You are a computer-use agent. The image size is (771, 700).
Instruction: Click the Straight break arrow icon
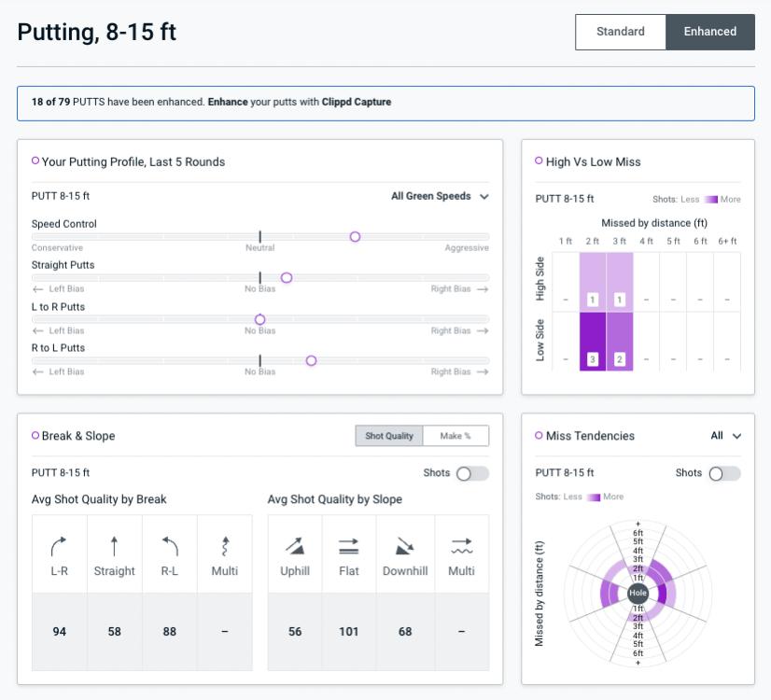click(x=114, y=545)
